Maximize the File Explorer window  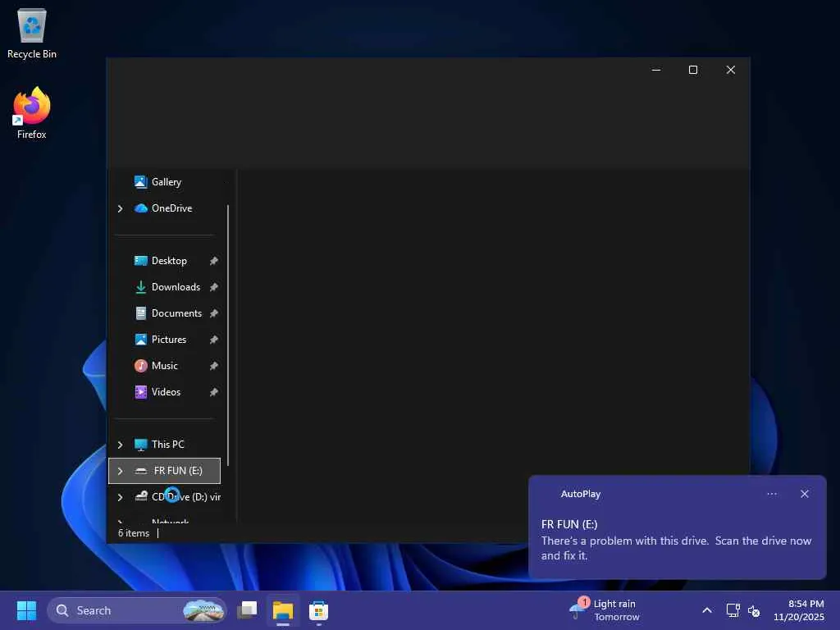pos(692,70)
